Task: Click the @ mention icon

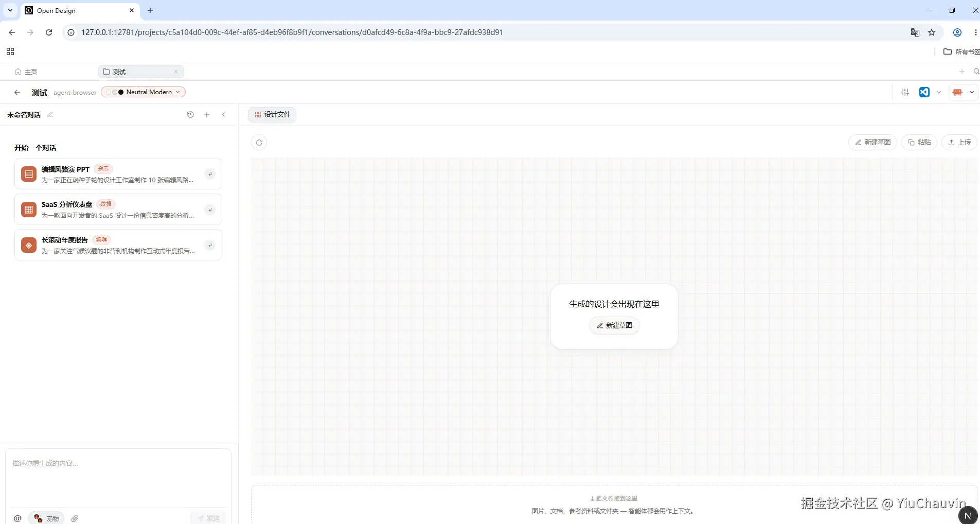Action: click(17, 518)
